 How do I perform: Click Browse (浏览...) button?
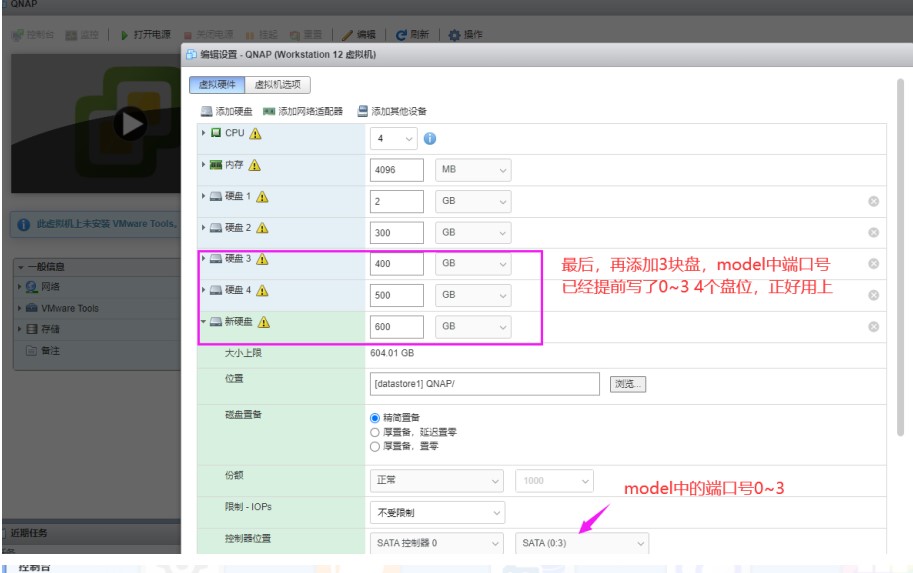click(x=628, y=384)
